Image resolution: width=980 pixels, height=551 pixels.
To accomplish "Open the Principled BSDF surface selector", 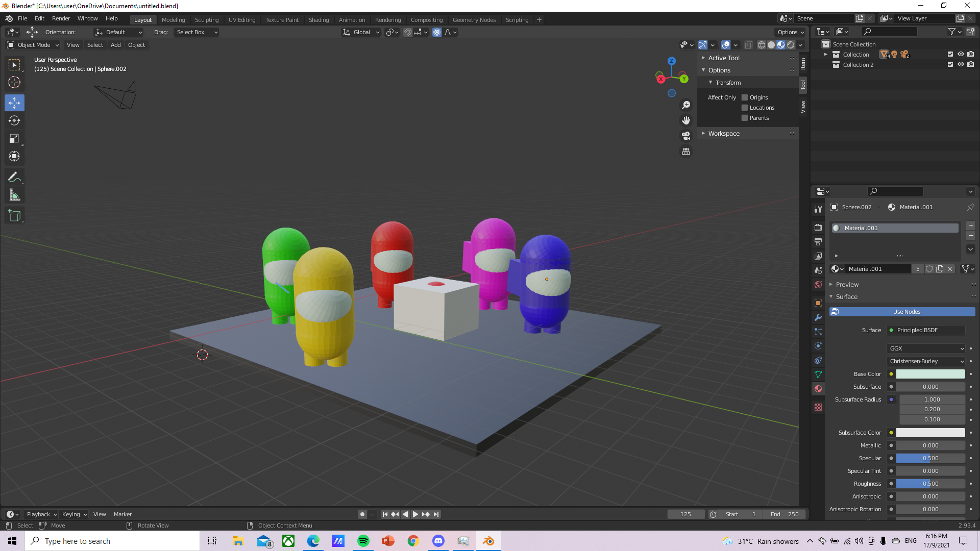I will pos(925,330).
